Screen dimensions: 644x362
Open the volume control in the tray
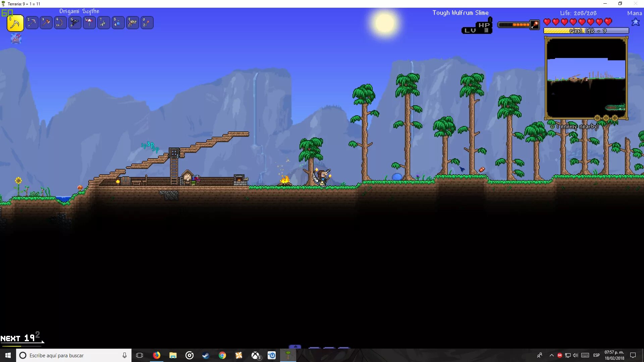[576, 355]
